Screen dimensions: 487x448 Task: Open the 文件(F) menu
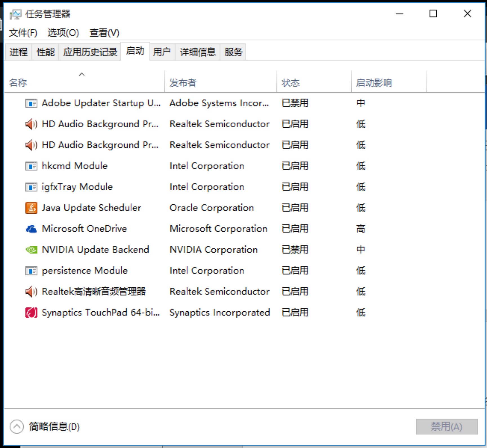tap(23, 33)
